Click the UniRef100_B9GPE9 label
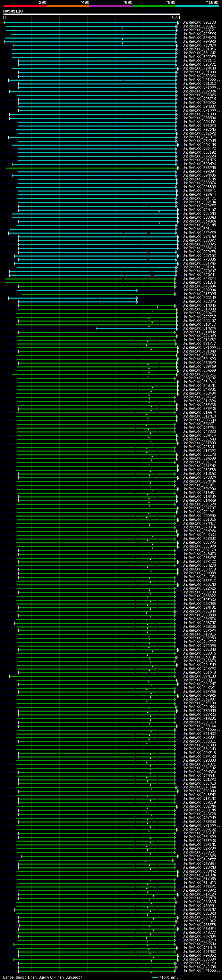 point(199,57)
